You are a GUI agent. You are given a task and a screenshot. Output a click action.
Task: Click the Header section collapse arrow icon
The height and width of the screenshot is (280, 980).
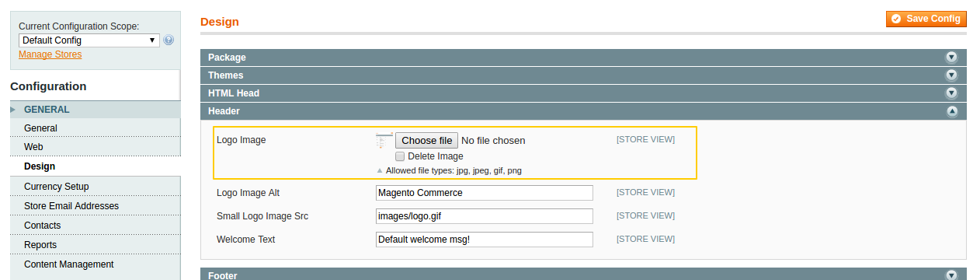pyautogui.click(x=951, y=111)
